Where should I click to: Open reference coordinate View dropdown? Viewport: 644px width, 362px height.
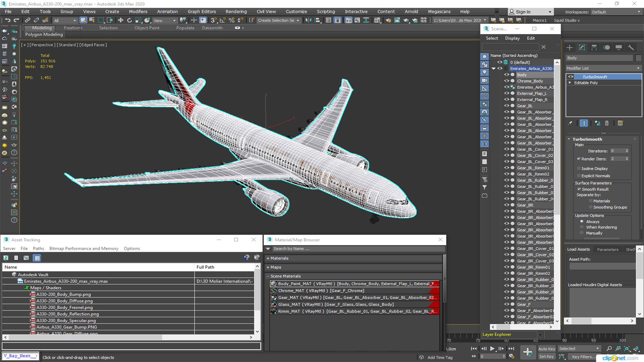pos(165,20)
